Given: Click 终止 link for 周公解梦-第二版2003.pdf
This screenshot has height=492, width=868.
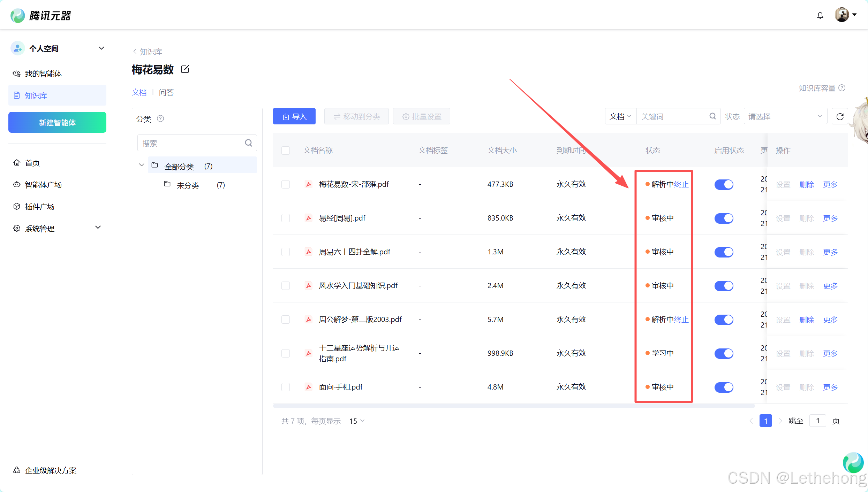Looking at the screenshot, I should click(x=681, y=320).
